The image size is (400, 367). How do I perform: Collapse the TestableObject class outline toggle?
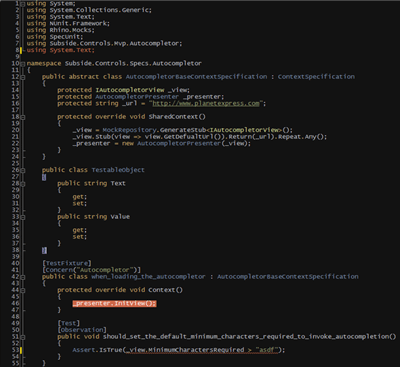[x=23, y=170]
